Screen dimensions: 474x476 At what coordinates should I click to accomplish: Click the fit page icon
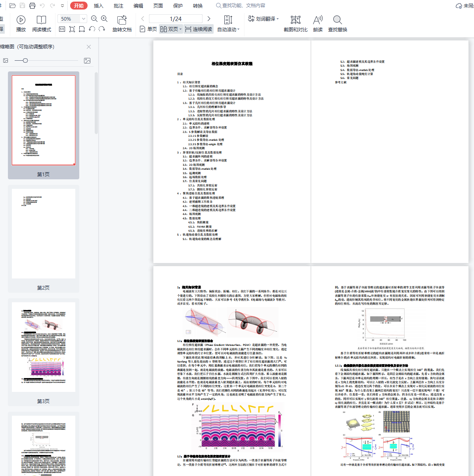coord(72,29)
